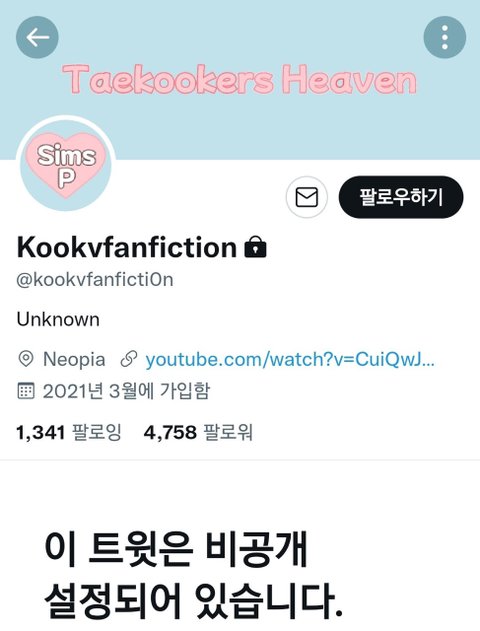This screenshot has height=631, width=480.
Task: Open the Taekookers Heaven header banner
Action: (x=240, y=79)
